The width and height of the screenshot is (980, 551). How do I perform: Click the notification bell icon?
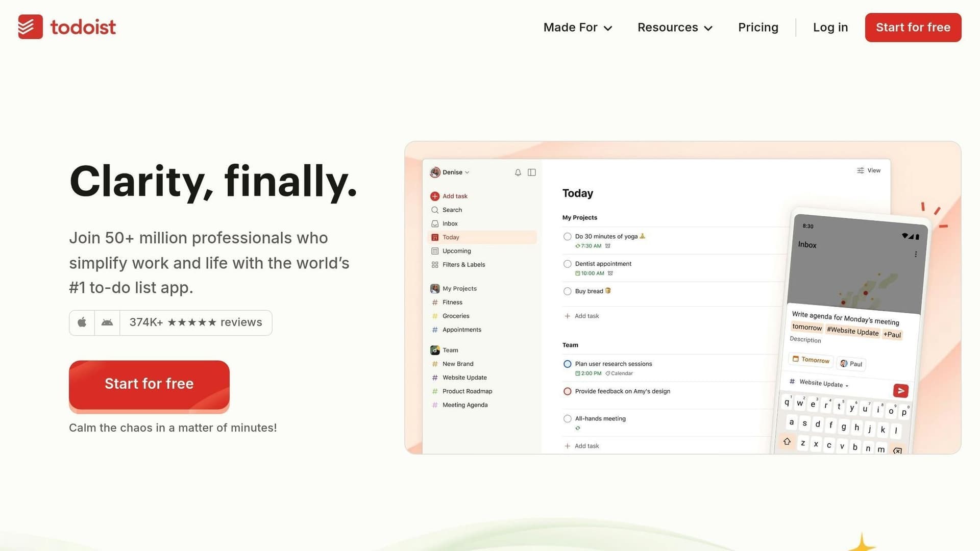coord(518,172)
